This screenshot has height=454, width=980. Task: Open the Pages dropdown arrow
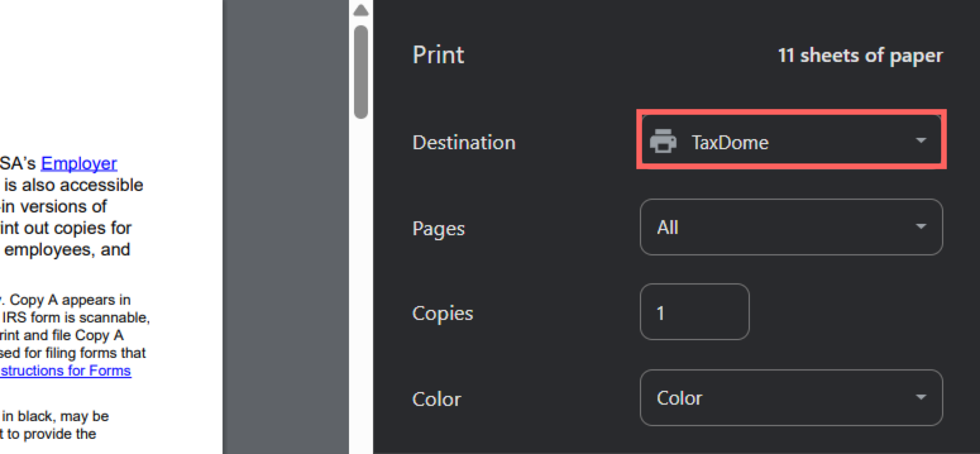click(921, 226)
